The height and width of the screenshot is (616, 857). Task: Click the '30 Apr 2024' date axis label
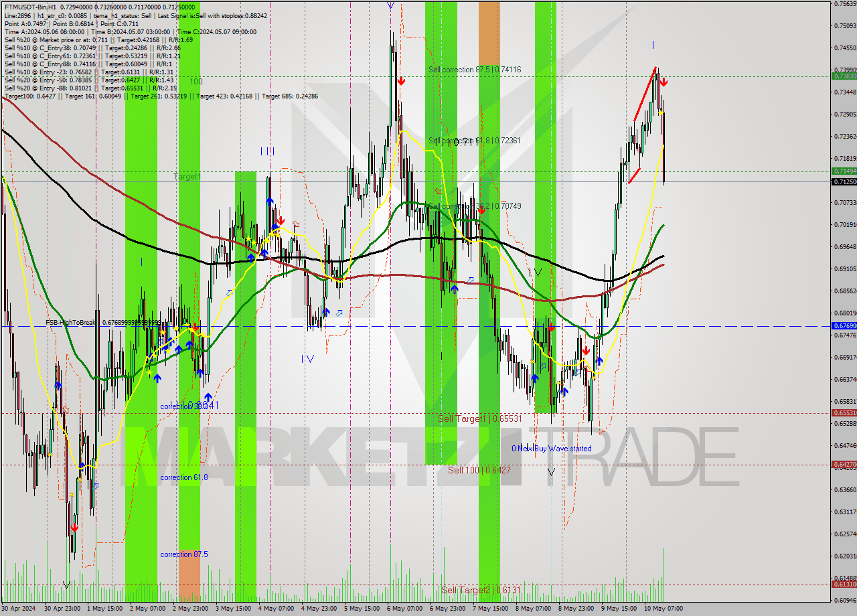pyautogui.click(x=20, y=609)
